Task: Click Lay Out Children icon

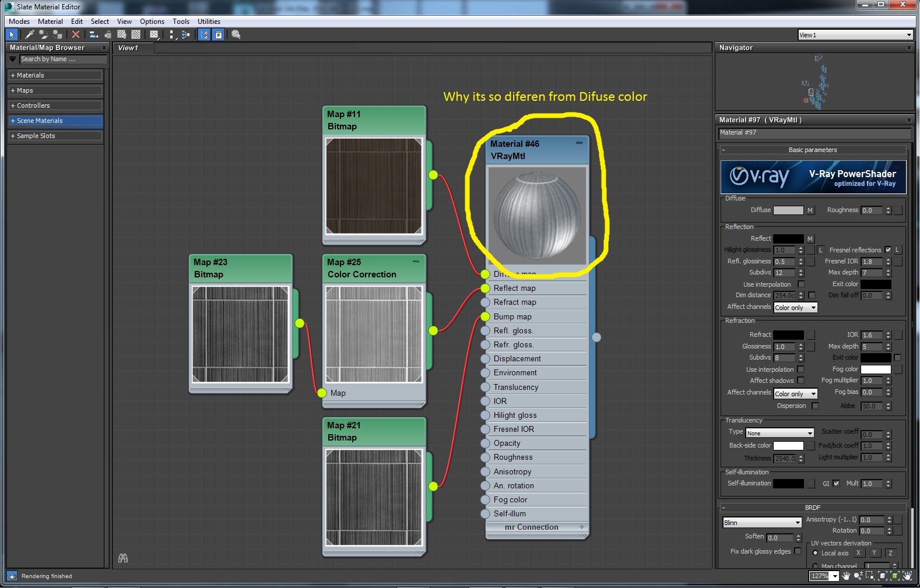Action: [x=185, y=35]
